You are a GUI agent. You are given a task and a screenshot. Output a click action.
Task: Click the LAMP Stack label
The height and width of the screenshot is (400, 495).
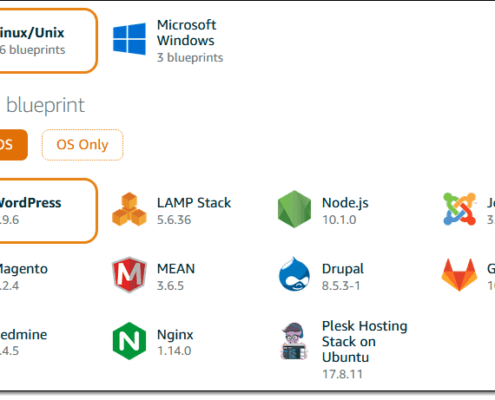(194, 203)
